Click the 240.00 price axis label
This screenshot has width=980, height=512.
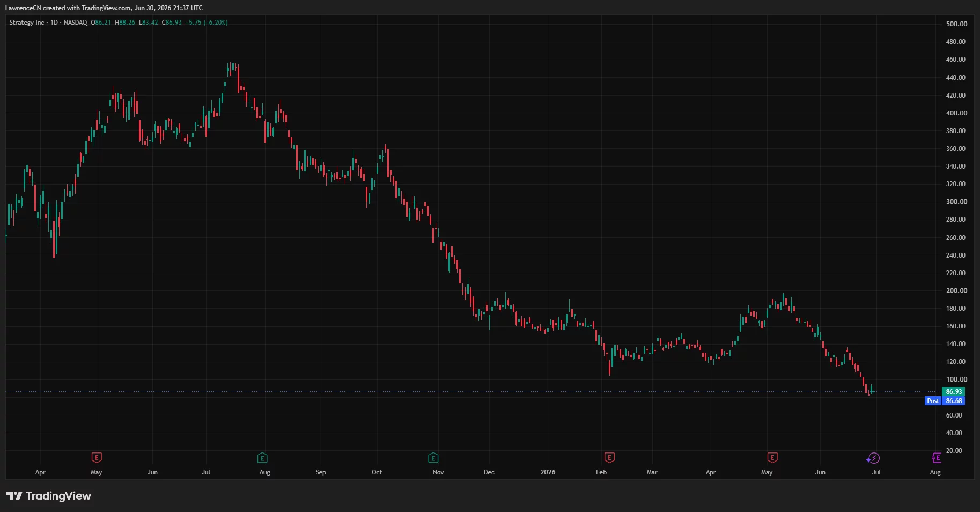pos(955,255)
